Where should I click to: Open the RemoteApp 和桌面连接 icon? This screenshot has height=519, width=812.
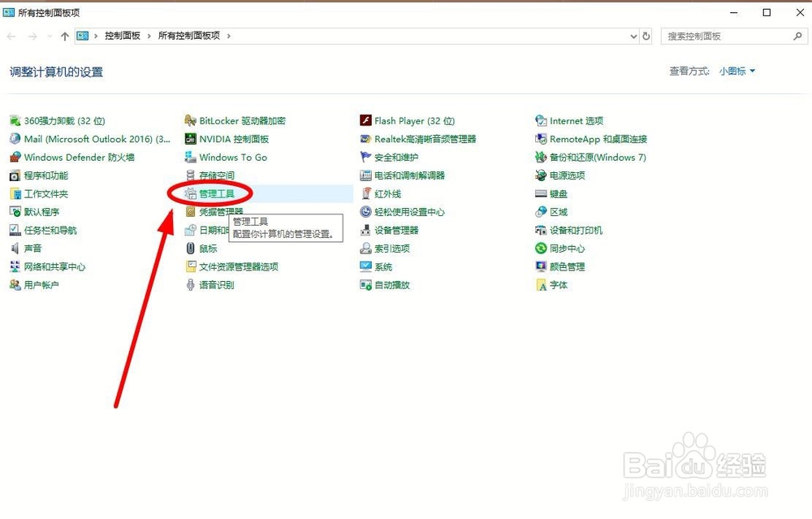click(x=541, y=139)
